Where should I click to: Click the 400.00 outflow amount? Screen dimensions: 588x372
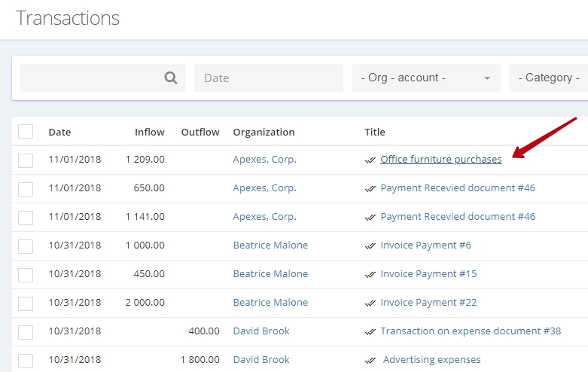click(204, 331)
